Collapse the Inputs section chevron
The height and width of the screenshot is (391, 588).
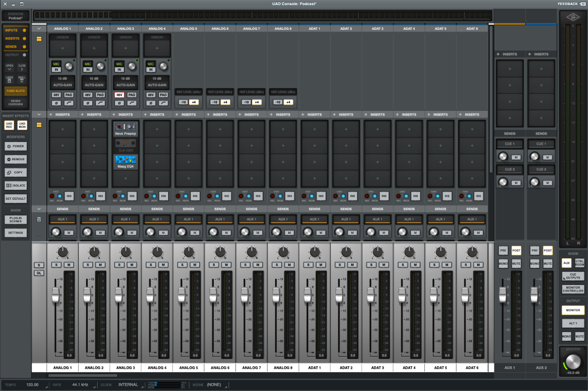[x=39, y=29]
